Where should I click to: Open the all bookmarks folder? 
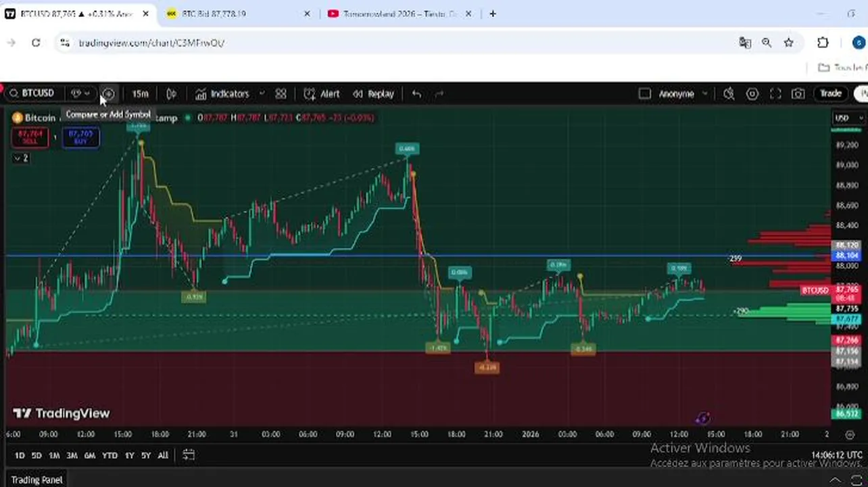pyautogui.click(x=842, y=68)
